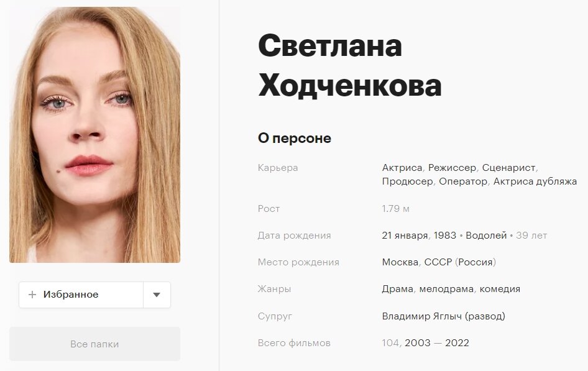Add person via Избранное button
Image resolution: width=588 pixels, height=371 pixels.
(81, 295)
